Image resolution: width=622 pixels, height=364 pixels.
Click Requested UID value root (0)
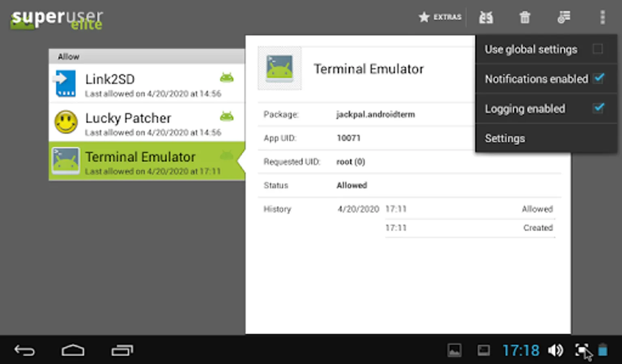[351, 162]
